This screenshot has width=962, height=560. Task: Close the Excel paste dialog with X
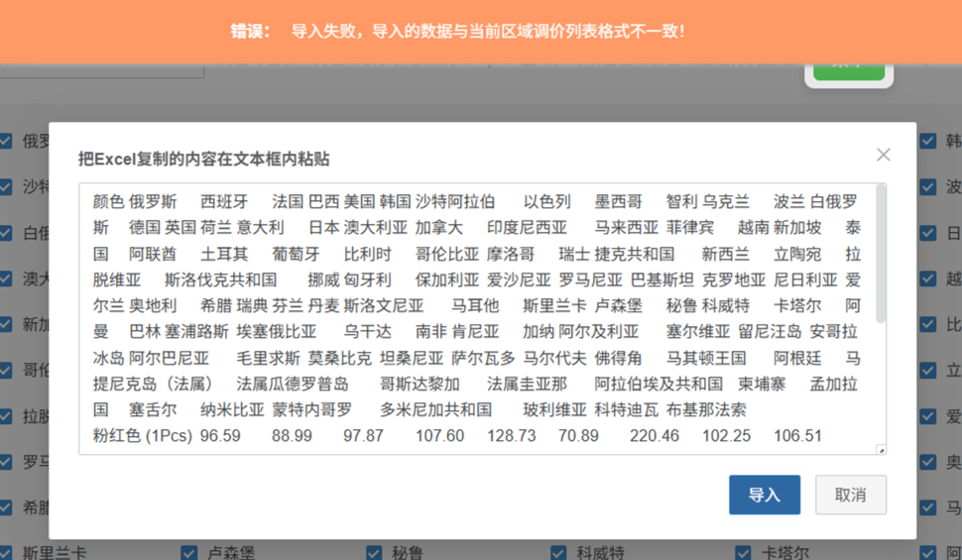tap(883, 155)
